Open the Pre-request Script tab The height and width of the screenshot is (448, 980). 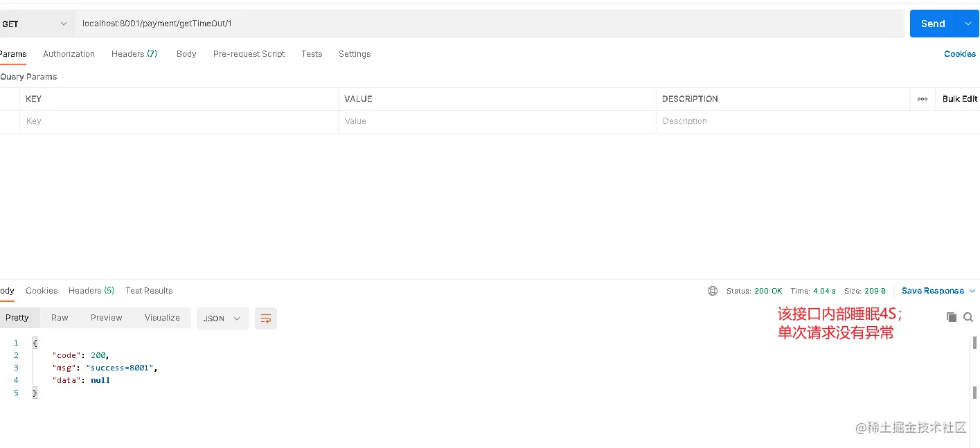249,54
